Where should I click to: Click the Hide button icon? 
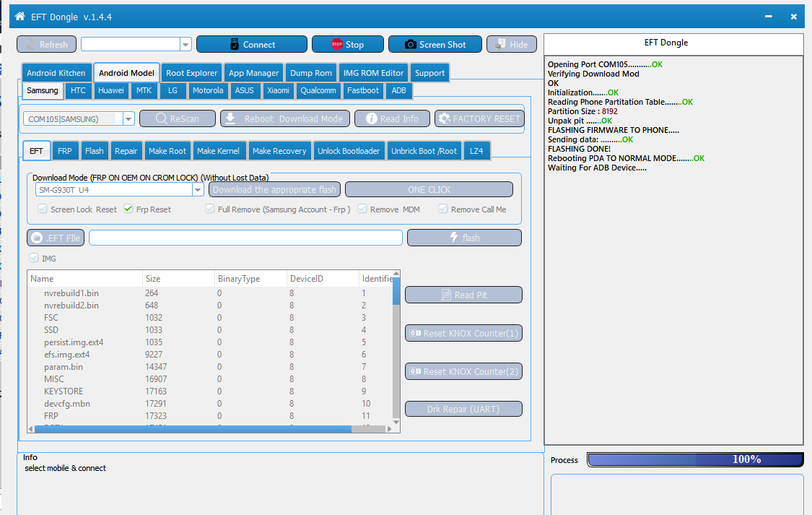pyautogui.click(x=500, y=45)
